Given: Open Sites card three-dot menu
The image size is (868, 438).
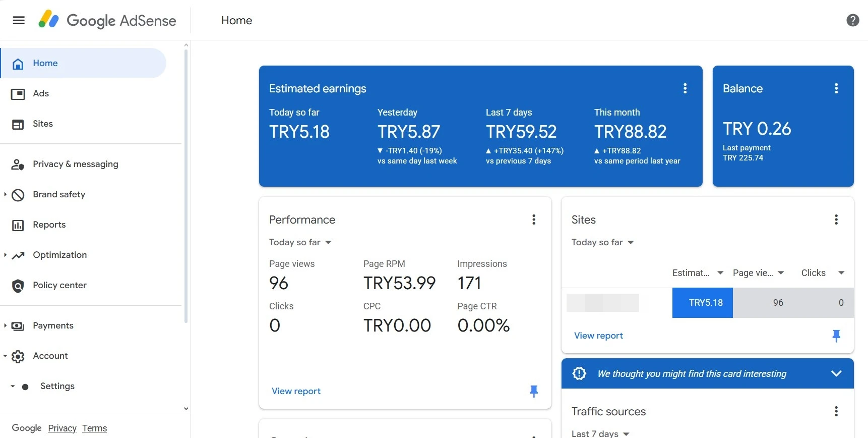Looking at the screenshot, I should [x=836, y=220].
